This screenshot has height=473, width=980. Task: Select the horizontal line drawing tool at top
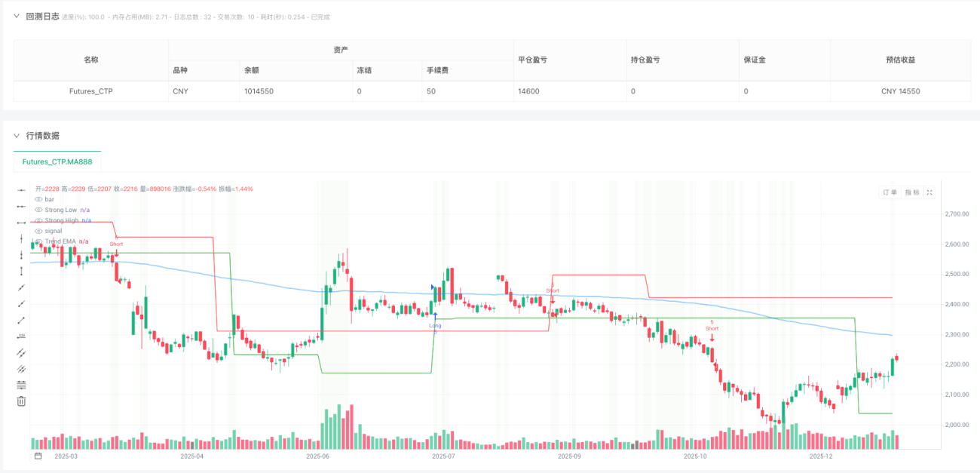point(21,190)
